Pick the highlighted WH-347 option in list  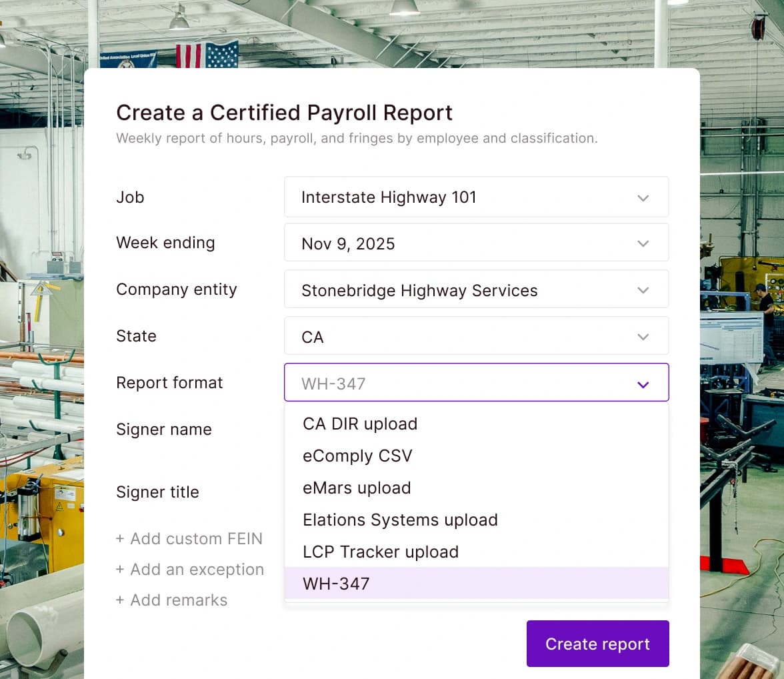[476, 584]
